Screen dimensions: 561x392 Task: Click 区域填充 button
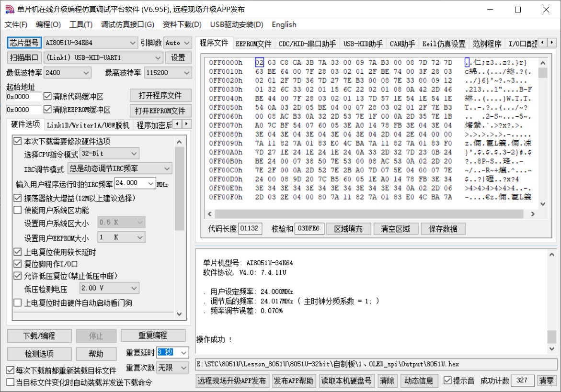(348, 229)
